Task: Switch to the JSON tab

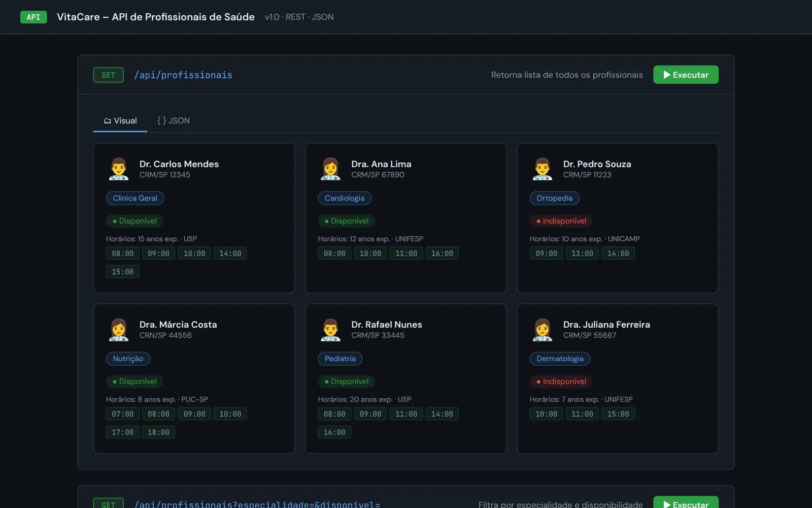Action: coord(174,120)
